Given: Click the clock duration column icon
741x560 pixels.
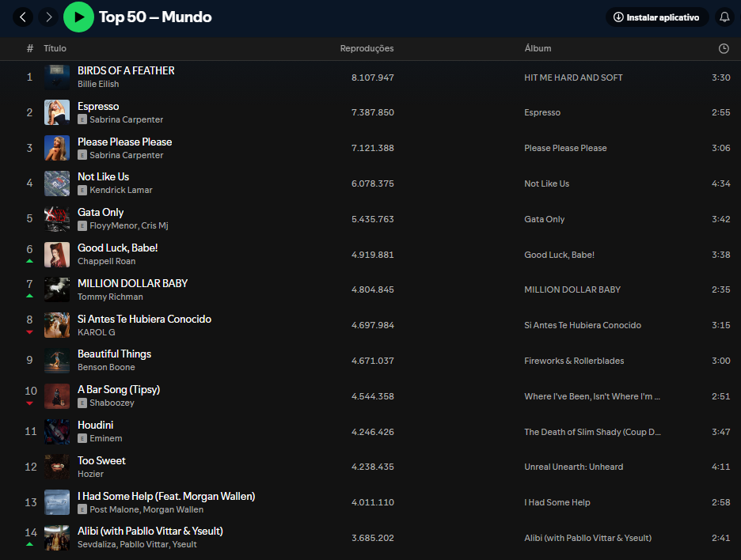Looking at the screenshot, I should pos(724,48).
